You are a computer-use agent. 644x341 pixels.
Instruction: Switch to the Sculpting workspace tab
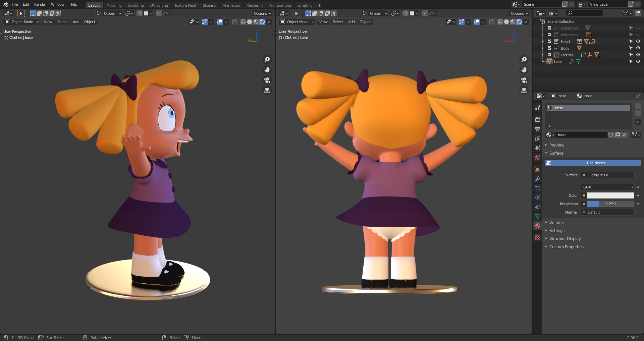(136, 5)
